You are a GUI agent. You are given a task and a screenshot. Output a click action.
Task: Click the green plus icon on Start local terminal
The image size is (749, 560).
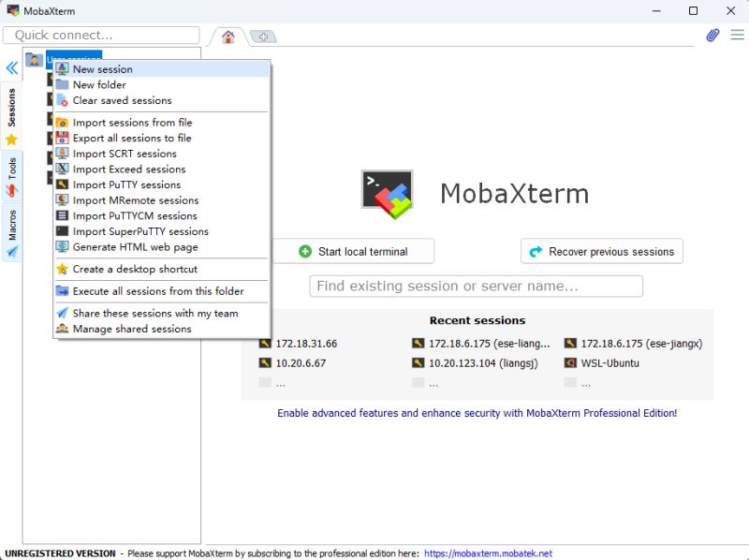(x=305, y=251)
